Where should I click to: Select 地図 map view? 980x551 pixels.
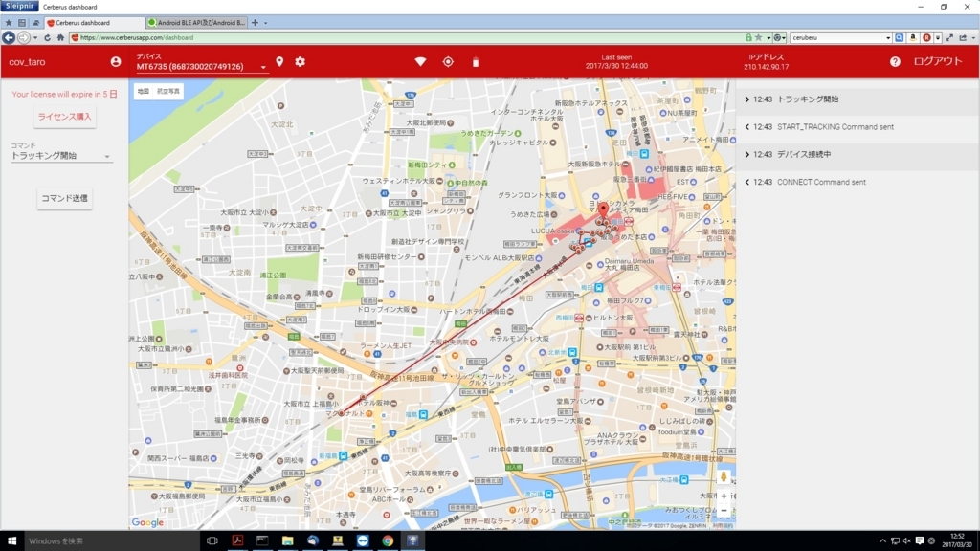144,91
